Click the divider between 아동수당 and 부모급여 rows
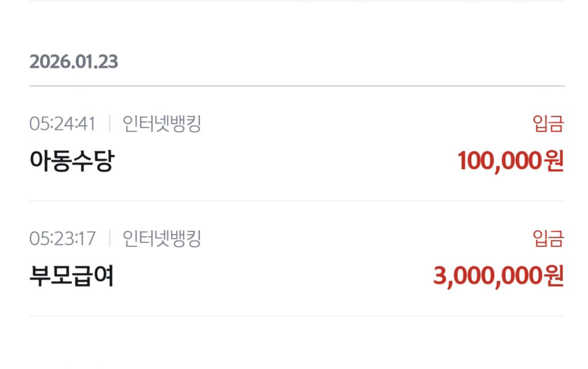This screenshot has width=588, height=369. click(x=297, y=201)
